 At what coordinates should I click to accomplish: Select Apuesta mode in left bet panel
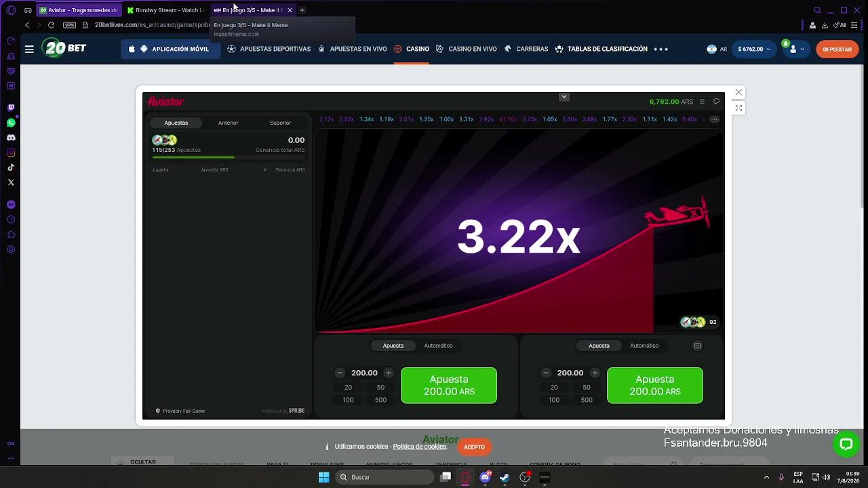click(x=393, y=346)
